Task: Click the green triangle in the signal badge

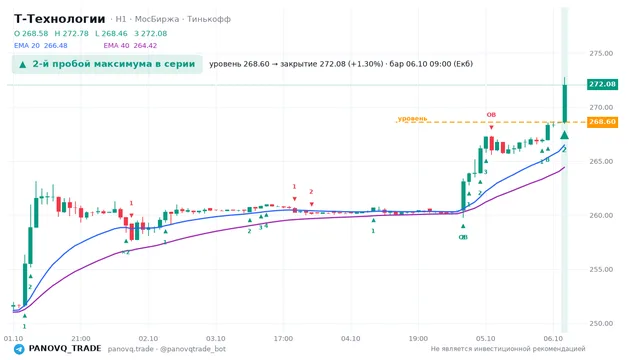Action: click(x=23, y=64)
